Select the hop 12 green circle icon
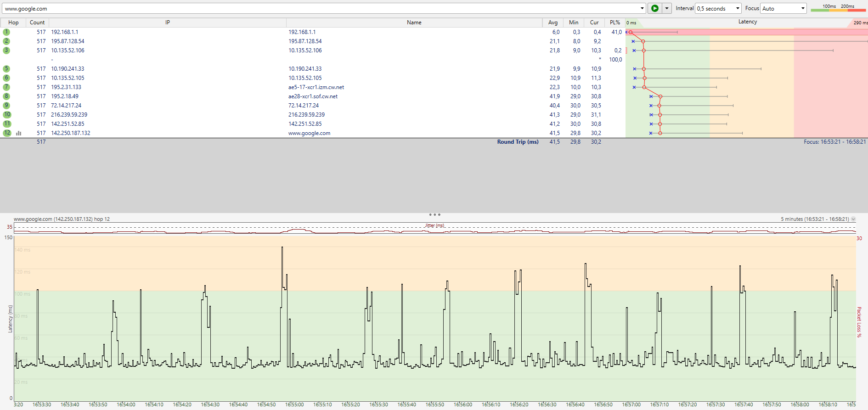The width and height of the screenshot is (868, 410). coord(7,133)
